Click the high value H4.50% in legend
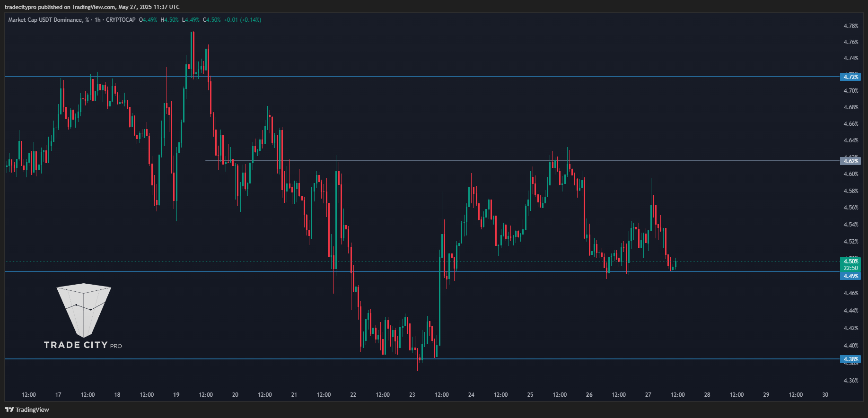The width and height of the screenshot is (868, 418). tap(170, 20)
